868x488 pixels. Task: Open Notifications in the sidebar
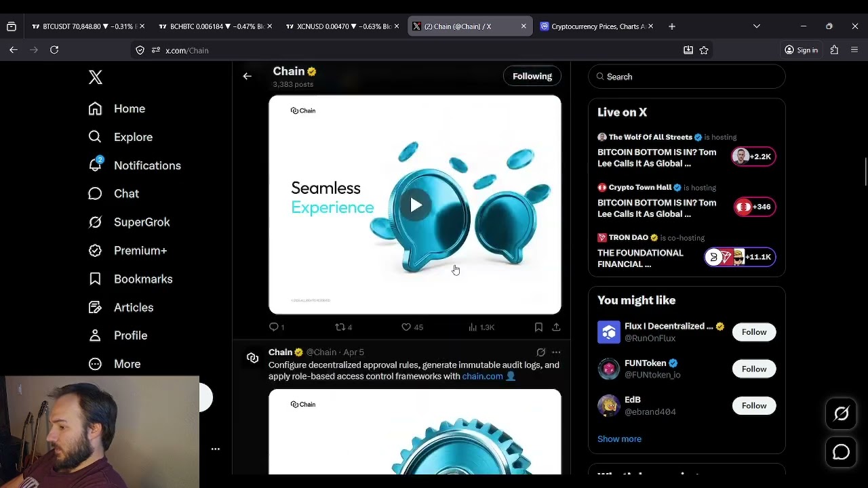pyautogui.click(x=134, y=165)
